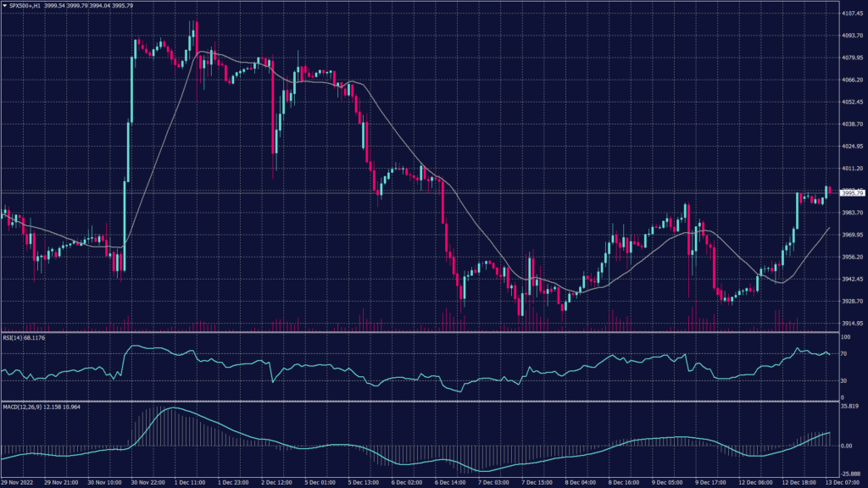Click the 5 Dec 13:00 time label

pos(363,481)
